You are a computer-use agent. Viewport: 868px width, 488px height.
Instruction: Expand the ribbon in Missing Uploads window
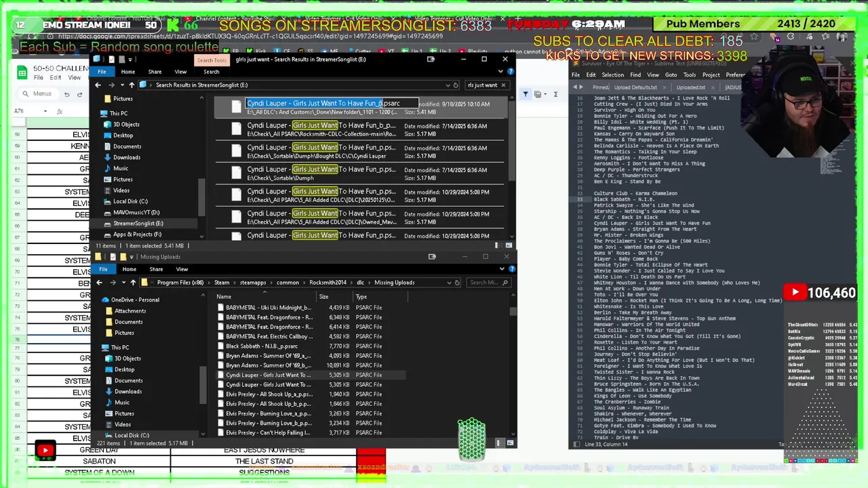502,269
